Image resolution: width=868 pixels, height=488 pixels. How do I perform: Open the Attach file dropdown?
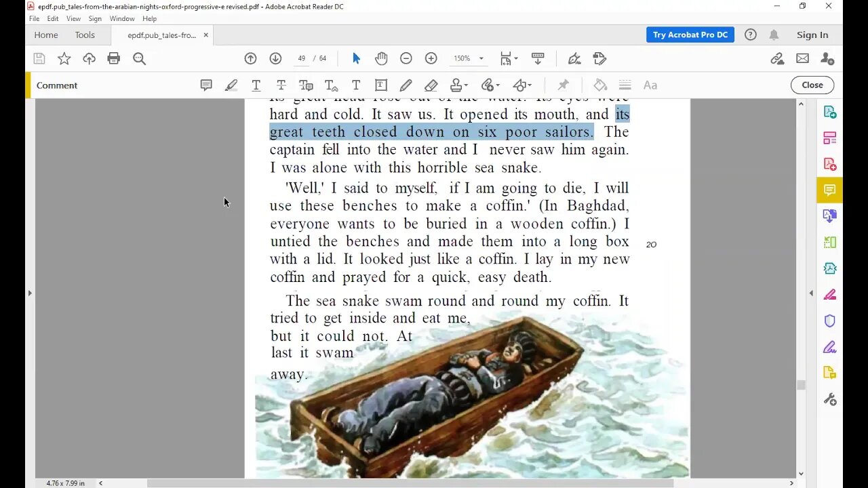pyautogui.click(x=490, y=85)
